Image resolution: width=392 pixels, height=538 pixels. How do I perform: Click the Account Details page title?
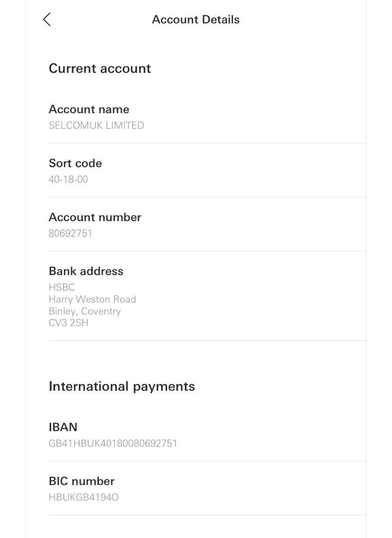pyautogui.click(x=196, y=19)
